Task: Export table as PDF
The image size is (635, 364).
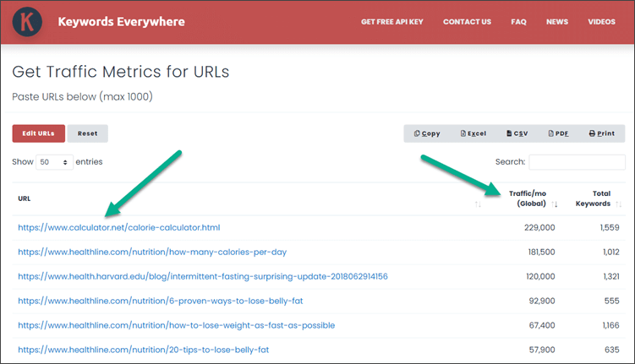Action: [x=558, y=133]
